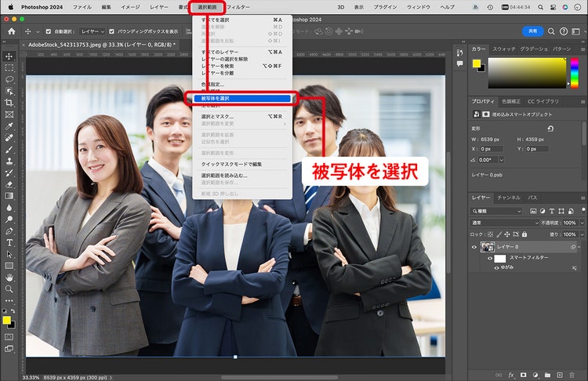Hide the ゆがみ filter eye icon
Viewport: 588px width, 381px height.
click(x=496, y=268)
